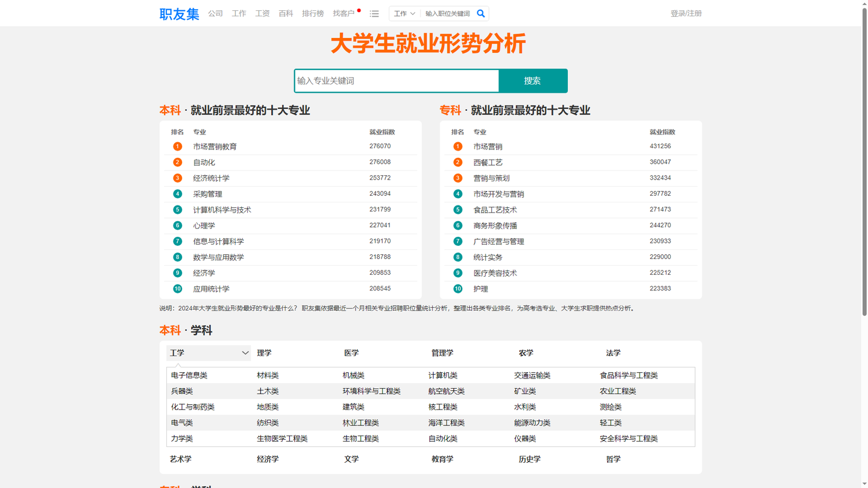868x488 pixels.
Task: Select the 管理学 discipline tab
Action: click(442, 353)
